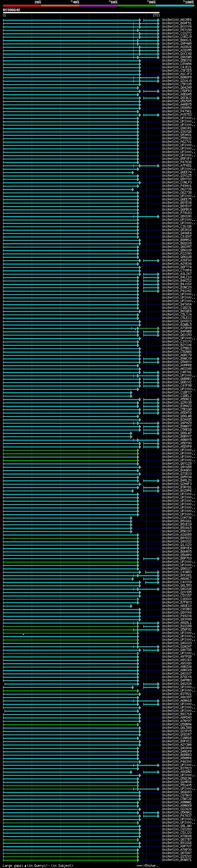Click the UniRef100_Q6PBC4 label
Screen dimensions: 197x868
coord(177,210)
